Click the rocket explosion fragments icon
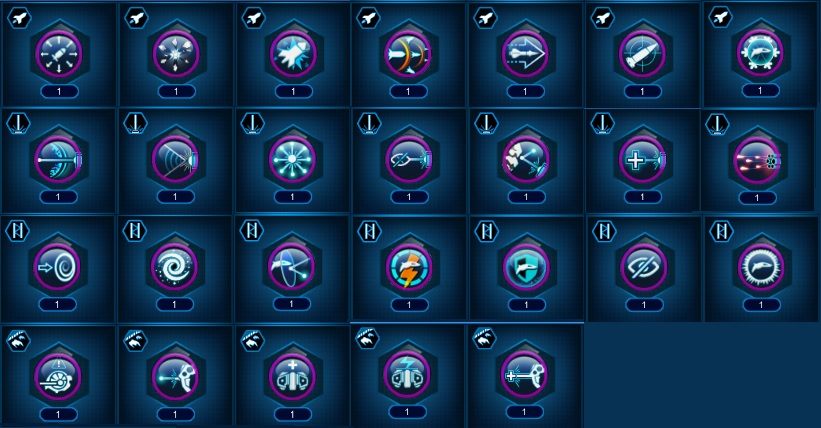The width and height of the screenshot is (821, 428). (176, 53)
